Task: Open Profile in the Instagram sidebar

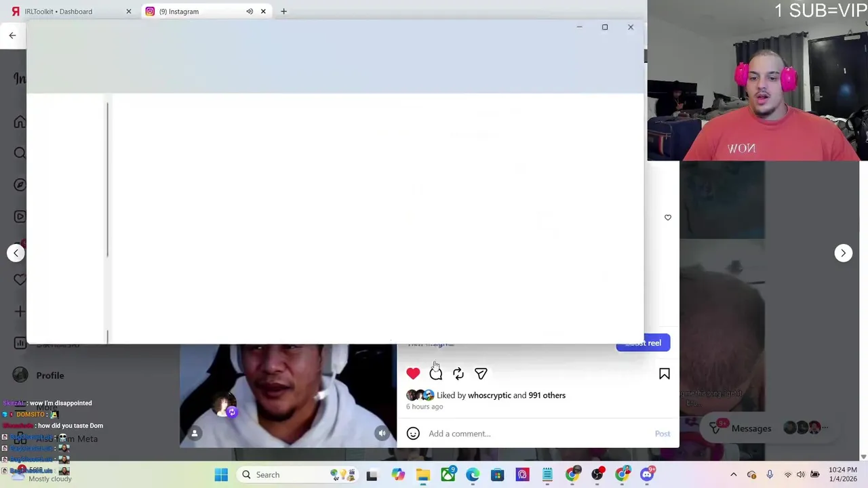Action: (x=39, y=375)
